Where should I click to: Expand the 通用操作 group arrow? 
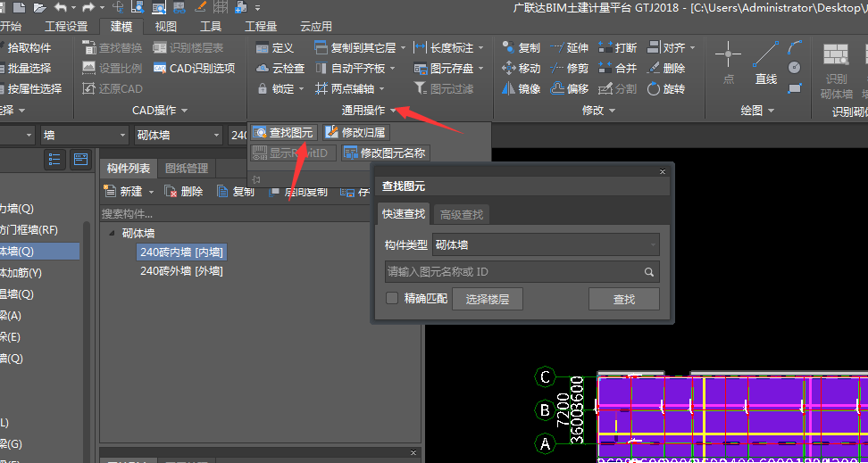click(x=393, y=111)
